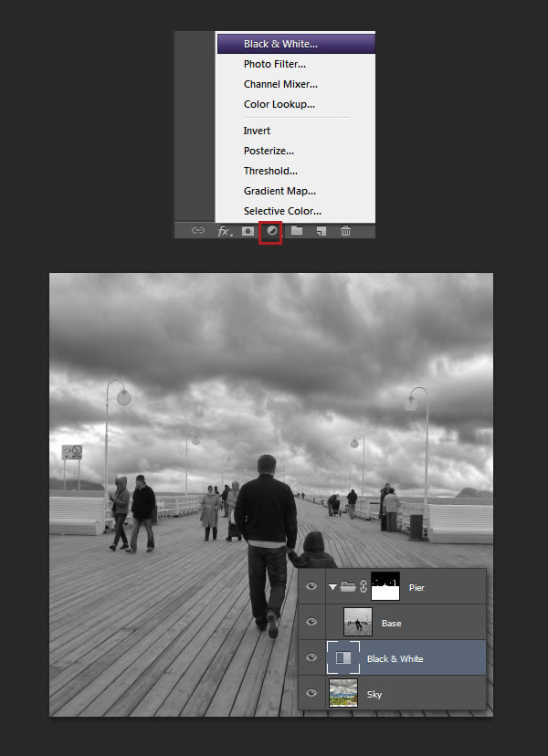Choose Black & White from adjustment menu

point(280,43)
